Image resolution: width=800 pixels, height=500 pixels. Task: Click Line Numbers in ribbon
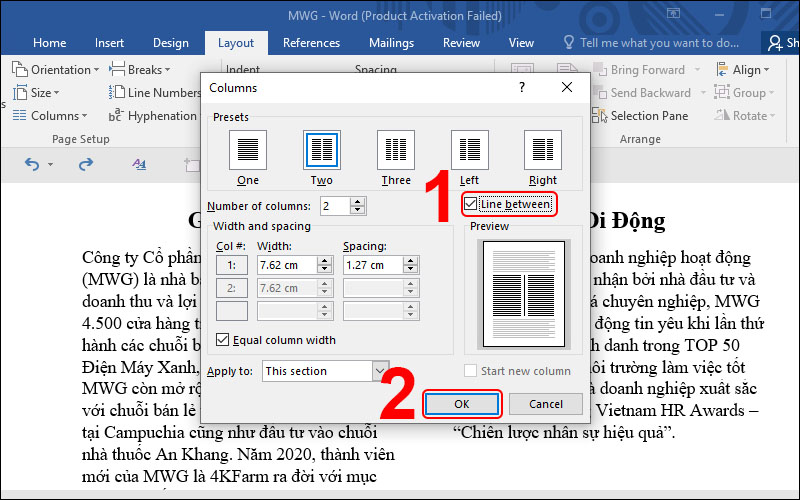[x=155, y=93]
